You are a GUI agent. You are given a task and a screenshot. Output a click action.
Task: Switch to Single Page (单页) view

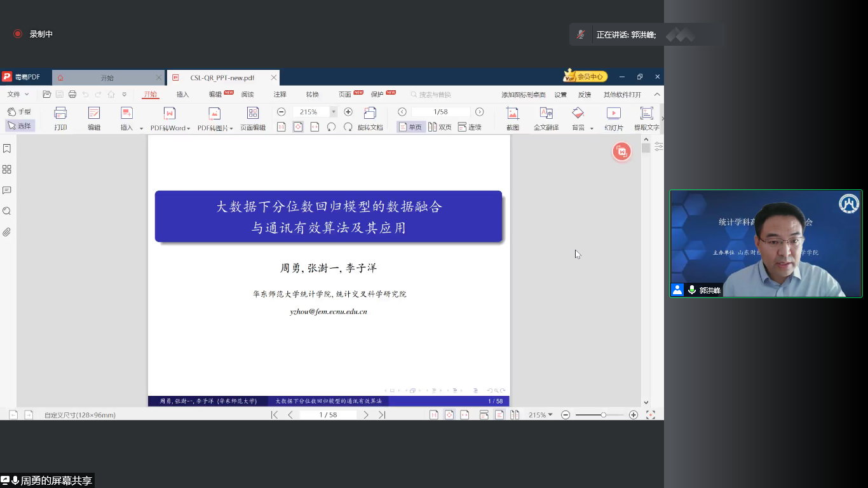(410, 127)
